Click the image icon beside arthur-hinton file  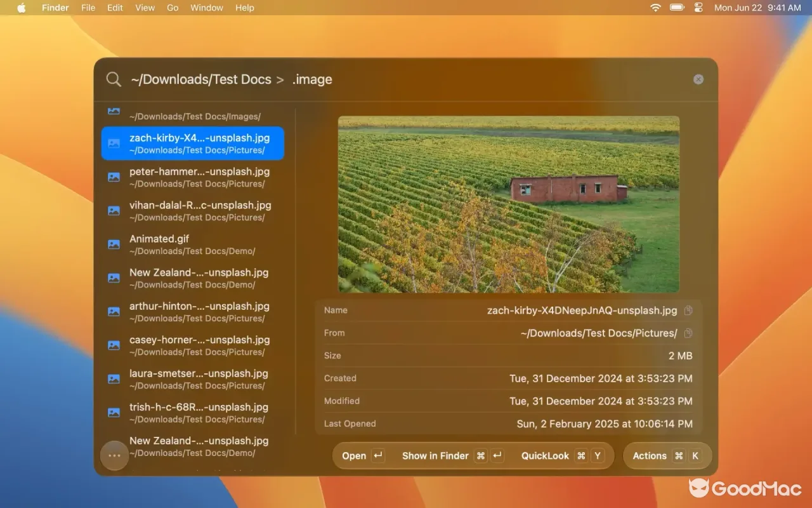coord(114,312)
